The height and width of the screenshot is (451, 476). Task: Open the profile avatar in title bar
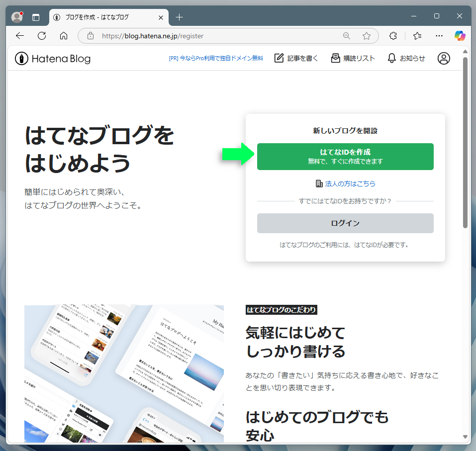[x=17, y=17]
